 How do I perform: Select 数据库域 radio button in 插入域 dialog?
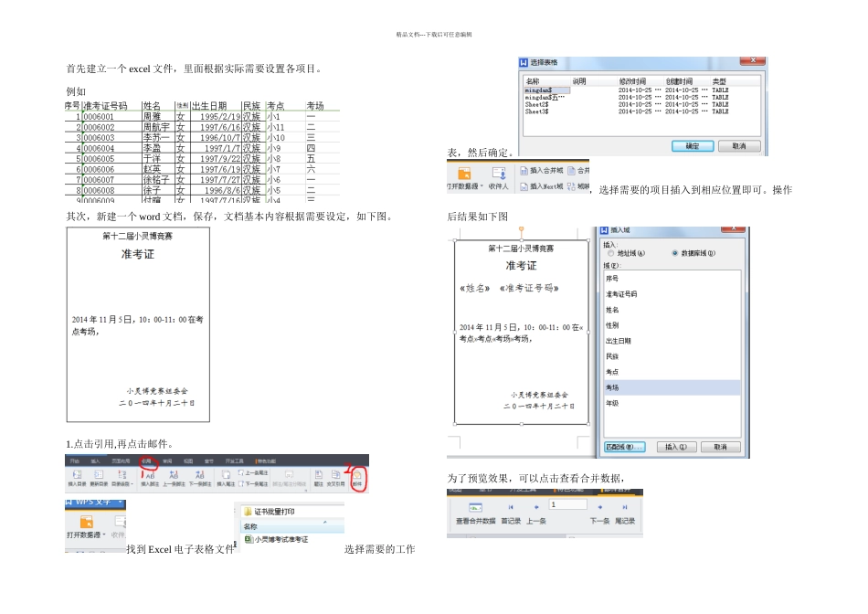675,253
